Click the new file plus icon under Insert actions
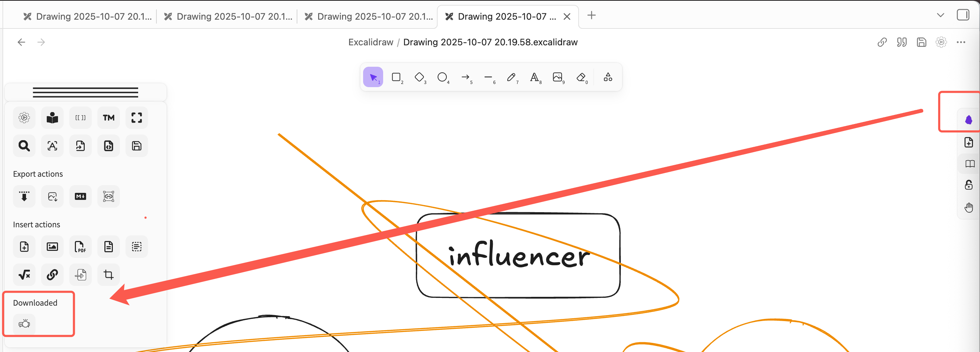The height and width of the screenshot is (352, 980). (x=24, y=247)
